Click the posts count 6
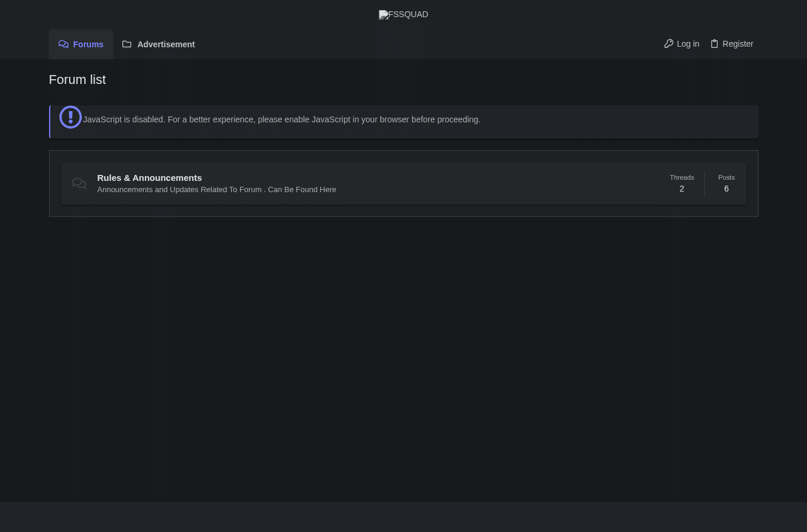 click(x=727, y=189)
